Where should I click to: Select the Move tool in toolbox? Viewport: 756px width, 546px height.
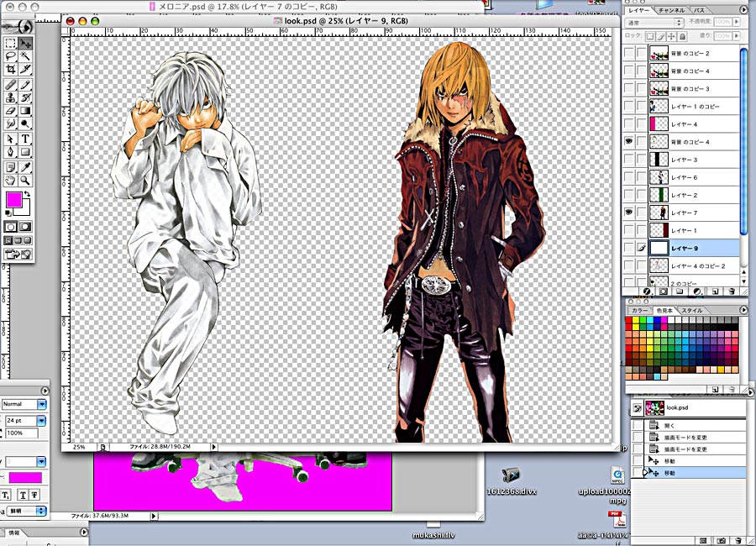[25, 43]
